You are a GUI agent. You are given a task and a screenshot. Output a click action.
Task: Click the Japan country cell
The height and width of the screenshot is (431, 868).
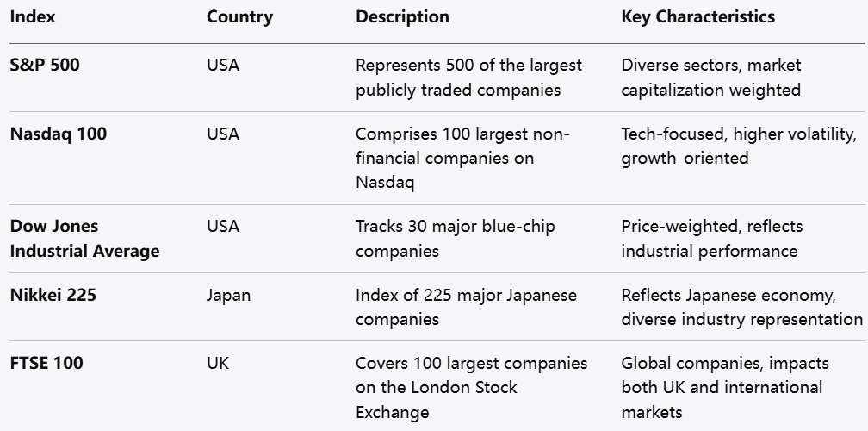tap(228, 296)
